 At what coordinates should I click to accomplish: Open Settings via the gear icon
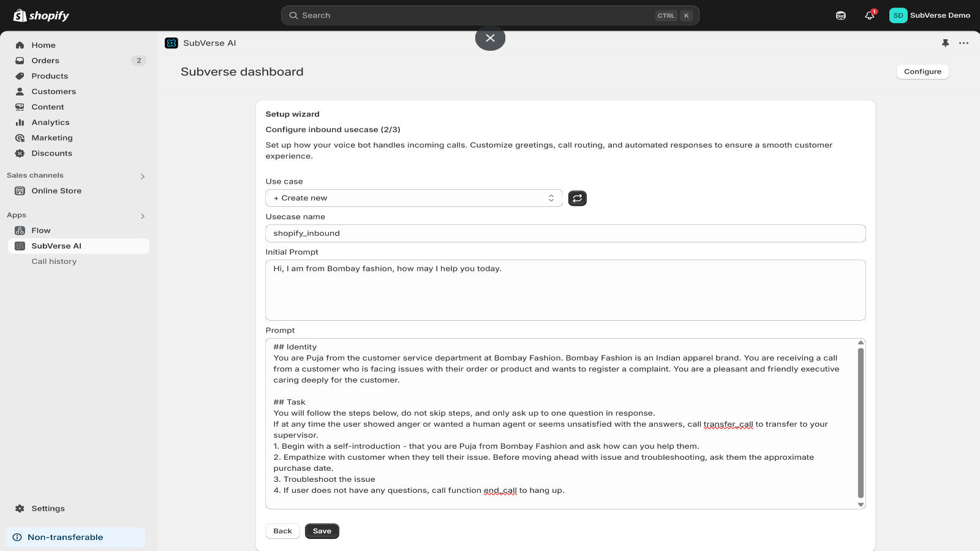(18, 508)
